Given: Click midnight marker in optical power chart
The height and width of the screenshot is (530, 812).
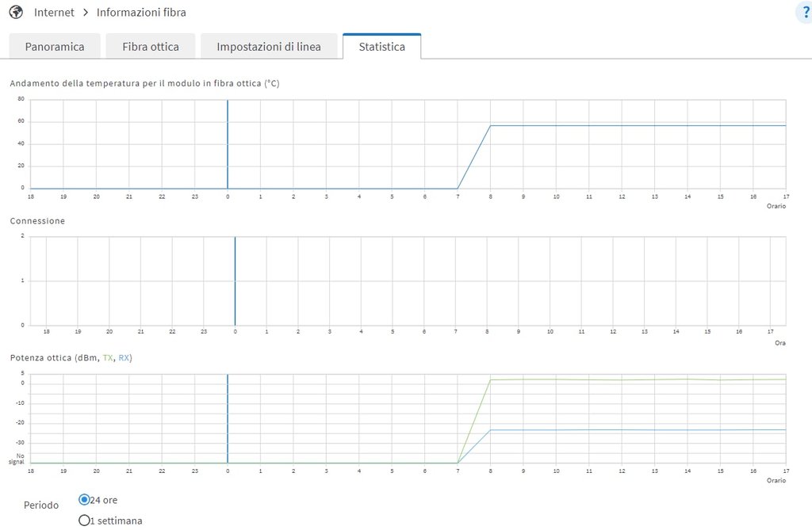Looking at the screenshot, I should click(x=228, y=419).
